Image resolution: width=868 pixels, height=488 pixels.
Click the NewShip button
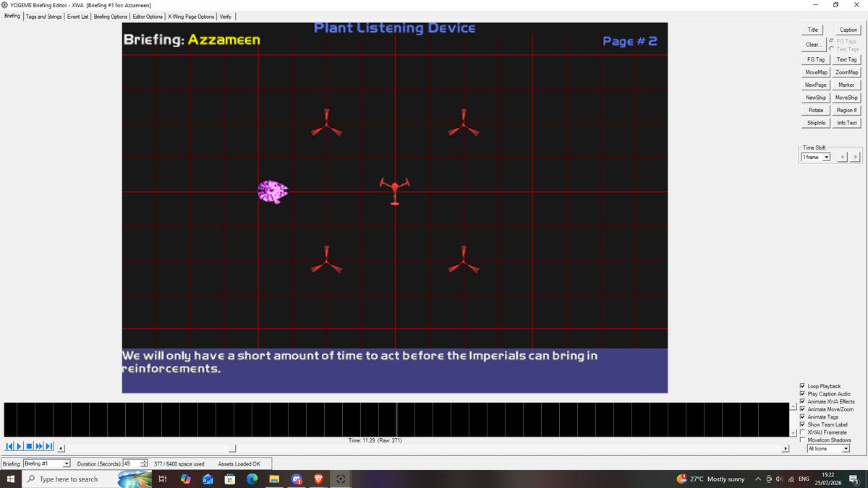pos(816,98)
